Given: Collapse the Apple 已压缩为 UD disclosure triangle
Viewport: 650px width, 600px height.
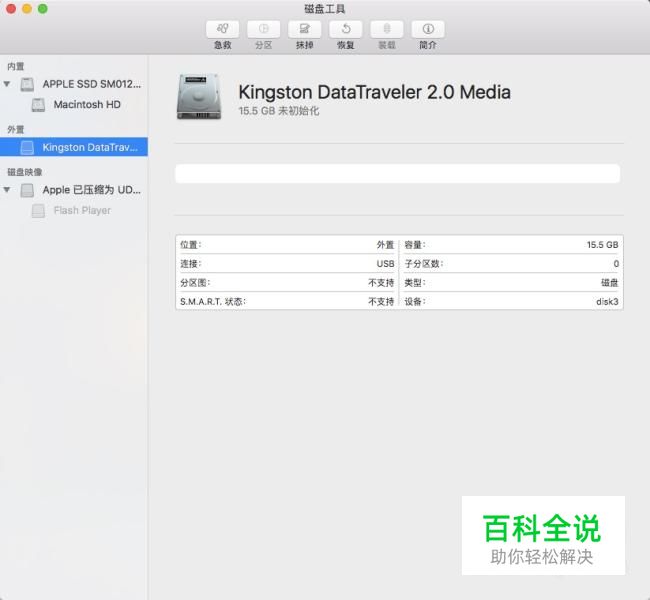Looking at the screenshot, I should tap(7, 190).
